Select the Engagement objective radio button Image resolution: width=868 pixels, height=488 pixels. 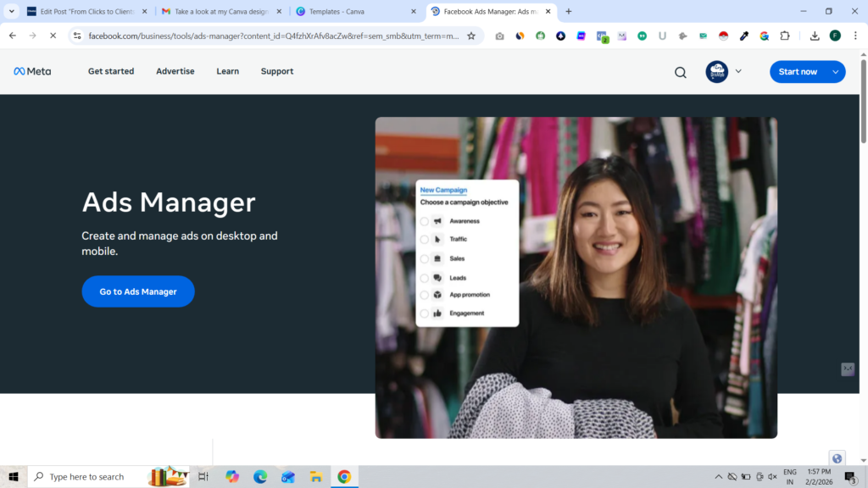(x=425, y=313)
